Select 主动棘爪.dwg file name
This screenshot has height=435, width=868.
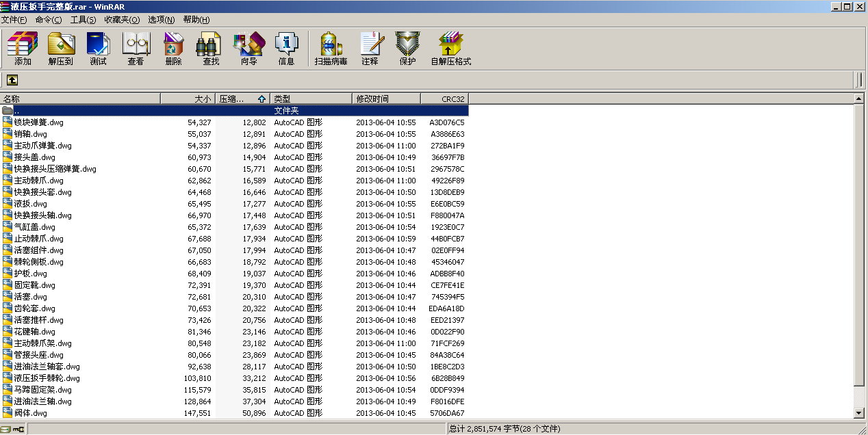coord(38,181)
